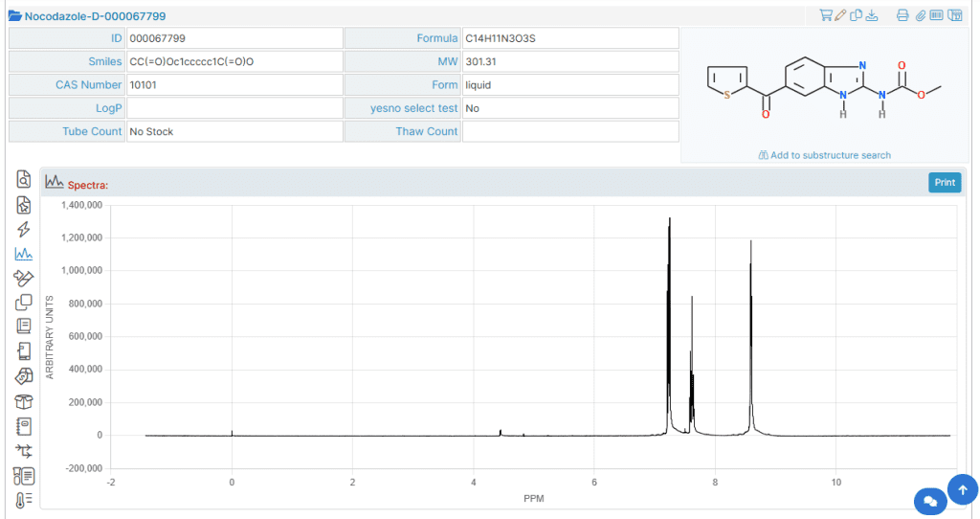Open attachments via paperclip icon
Viewport: 980px width, 519px height.
coord(920,15)
